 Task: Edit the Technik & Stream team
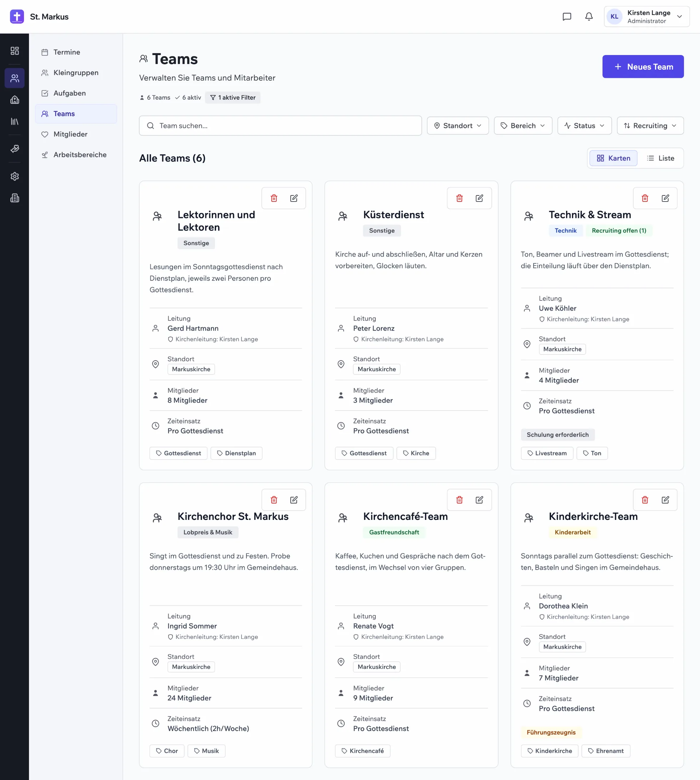click(665, 198)
